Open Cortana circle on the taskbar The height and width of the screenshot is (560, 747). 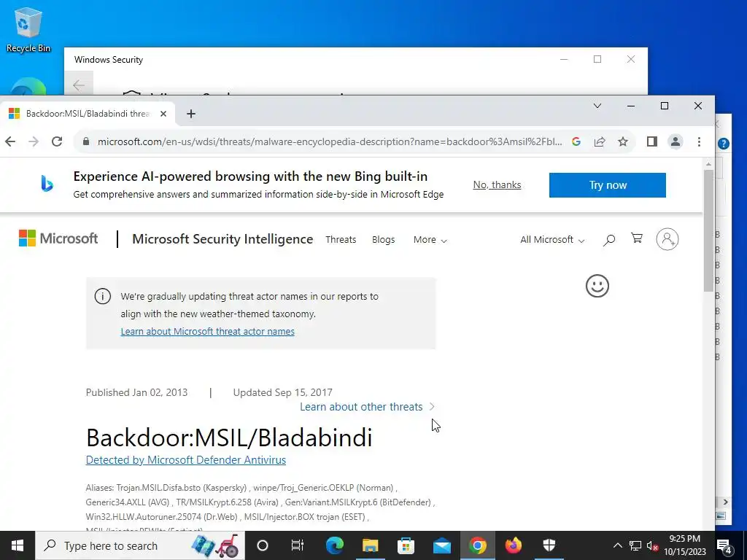[x=263, y=545]
